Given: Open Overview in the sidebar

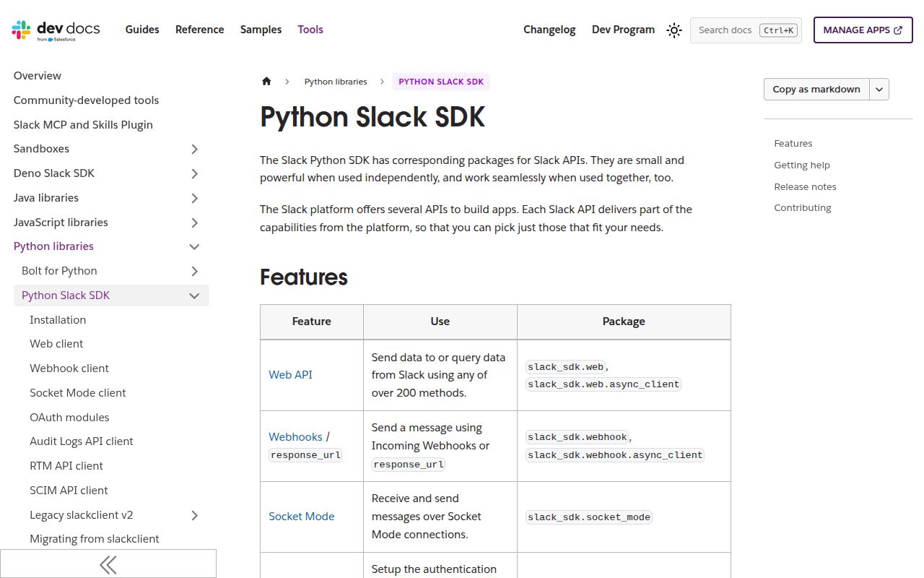Looking at the screenshot, I should [38, 76].
